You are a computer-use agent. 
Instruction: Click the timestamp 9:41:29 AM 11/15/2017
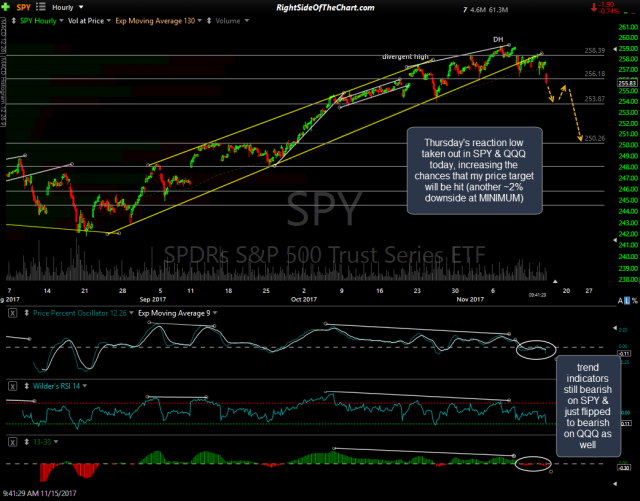click(x=39, y=494)
